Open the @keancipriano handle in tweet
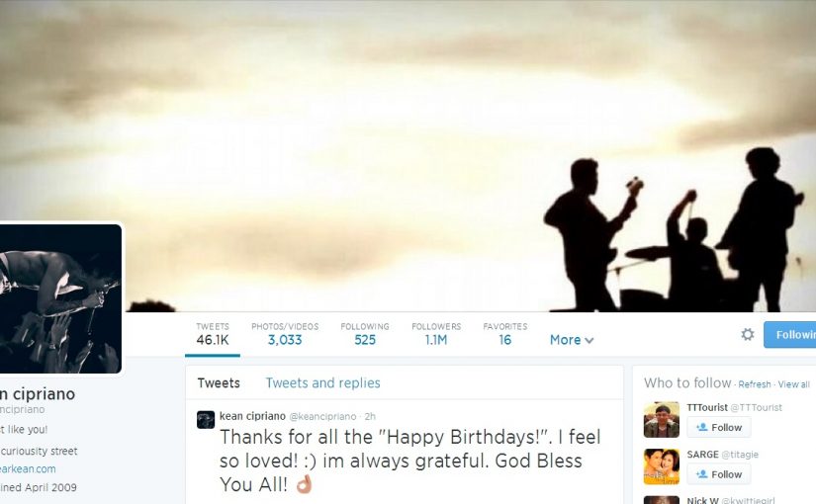Image resolution: width=816 pixels, height=504 pixels. (322, 416)
